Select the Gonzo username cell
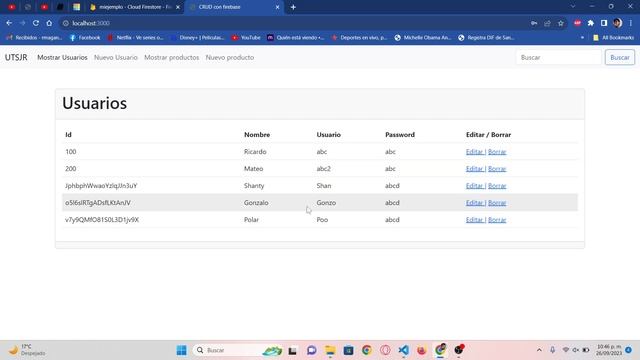 [x=326, y=203]
